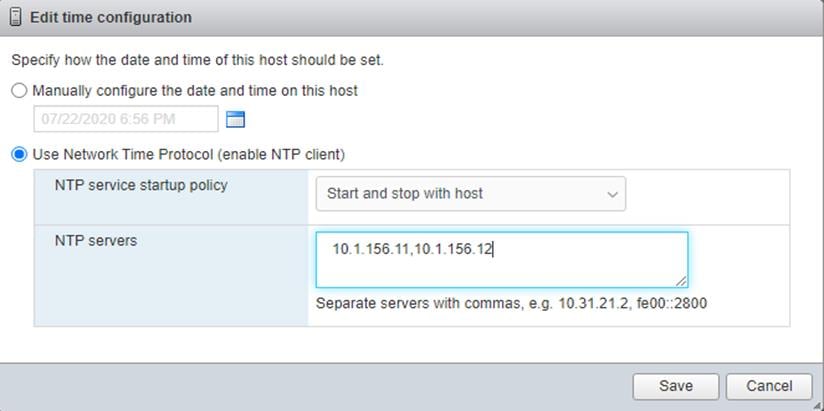Select the manually configure date and time radio button
The width and height of the screenshot is (824, 411).
pos(19,91)
